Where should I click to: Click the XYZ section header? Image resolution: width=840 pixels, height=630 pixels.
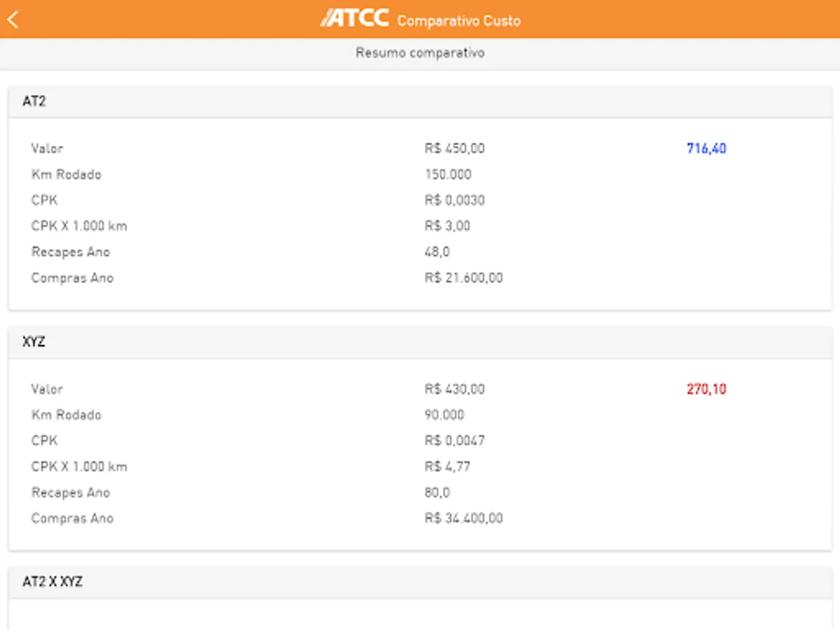(x=34, y=342)
